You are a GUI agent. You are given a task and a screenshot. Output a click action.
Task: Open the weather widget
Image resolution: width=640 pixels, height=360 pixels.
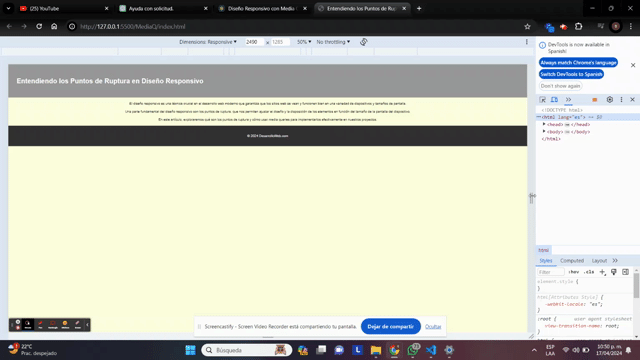[x=33, y=350]
